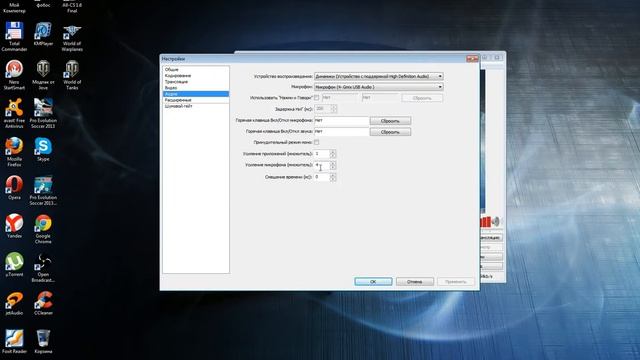The width and height of the screenshot is (640, 360).
Task: Expand the playback device dropdown
Action: tap(440, 76)
